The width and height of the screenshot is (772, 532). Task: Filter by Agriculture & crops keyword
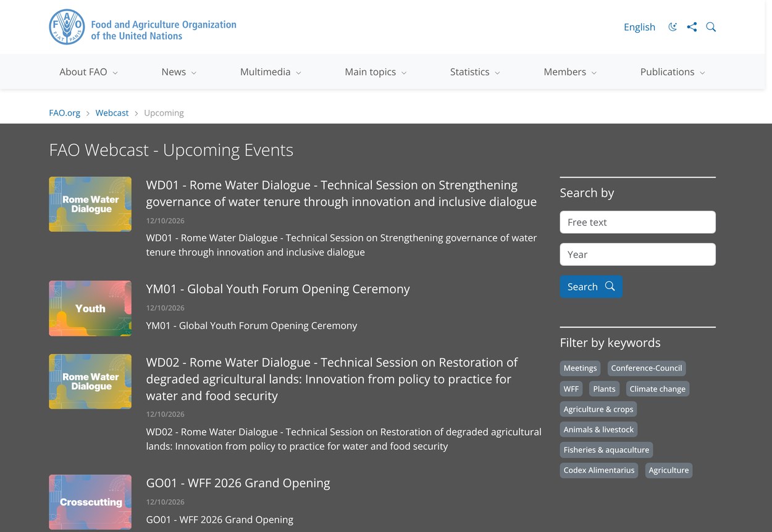click(598, 409)
